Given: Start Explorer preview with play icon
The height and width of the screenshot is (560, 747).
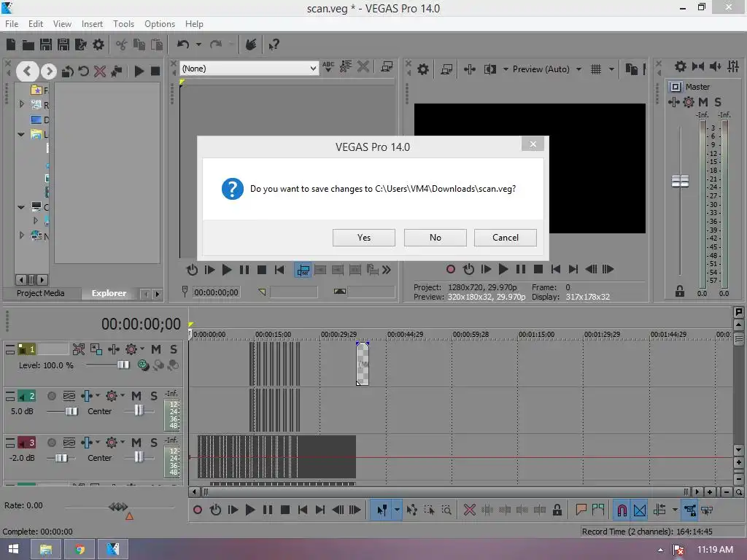Looking at the screenshot, I should pyautogui.click(x=139, y=71).
